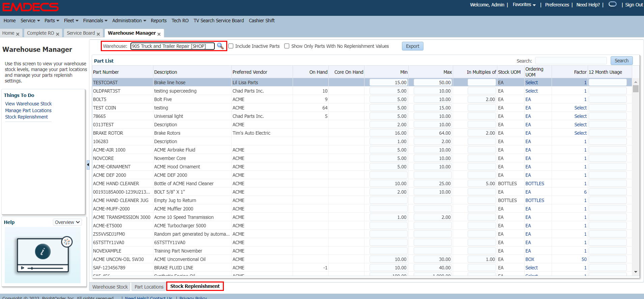The height and width of the screenshot is (299, 644).
Task: Click BOTTLES ordering UOM for ACME HAND CLEANER JUG
Action: 535,200
